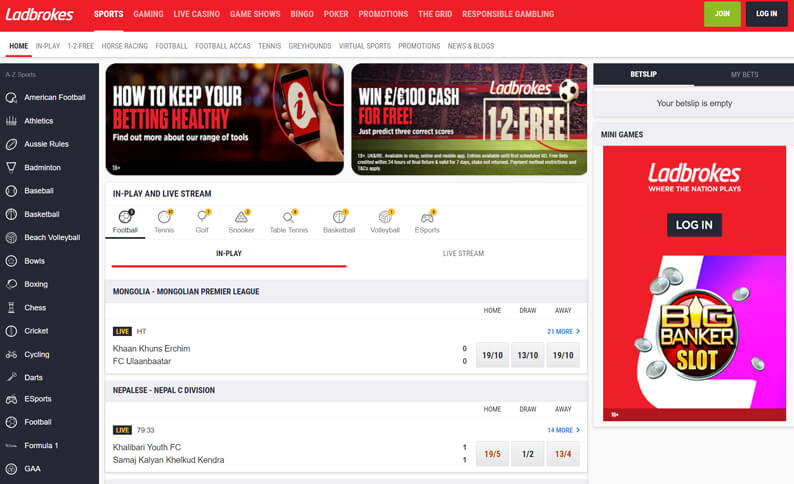Switch to the Live Stream tab
The height and width of the screenshot is (484, 794).
coord(463,254)
